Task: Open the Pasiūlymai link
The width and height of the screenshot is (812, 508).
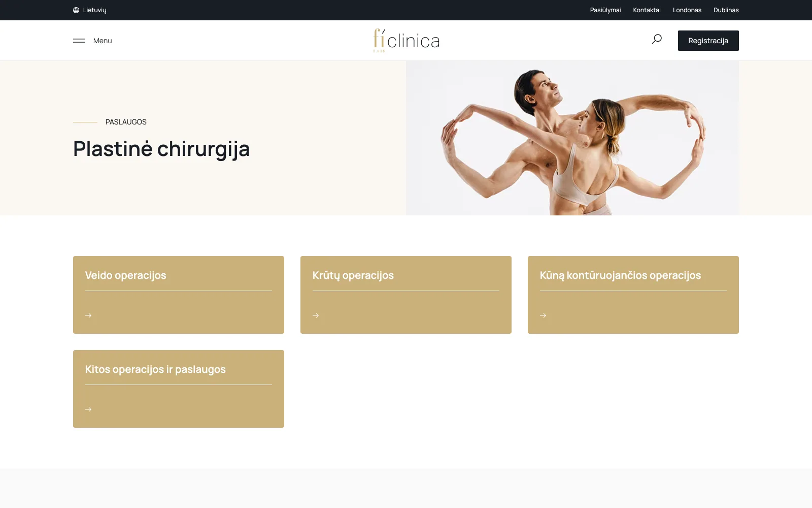Action: pyautogui.click(x=605, y=10)
